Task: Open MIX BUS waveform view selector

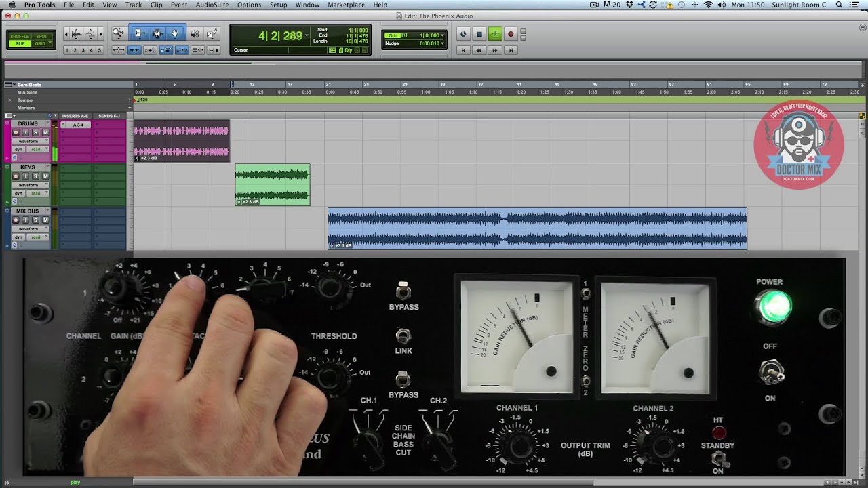Action: coord(31,229)
